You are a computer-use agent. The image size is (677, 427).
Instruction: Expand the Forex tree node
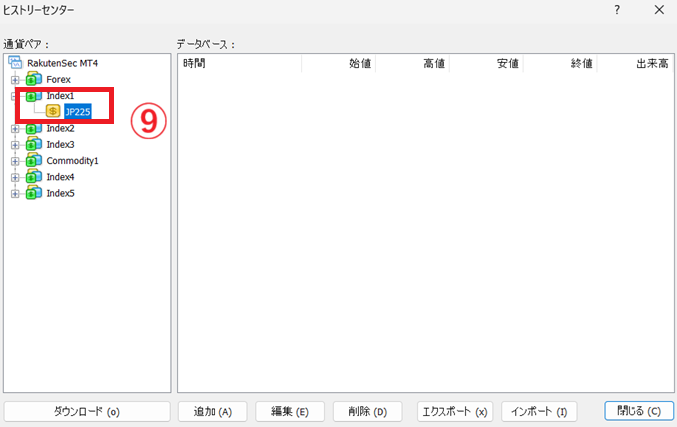15,79
